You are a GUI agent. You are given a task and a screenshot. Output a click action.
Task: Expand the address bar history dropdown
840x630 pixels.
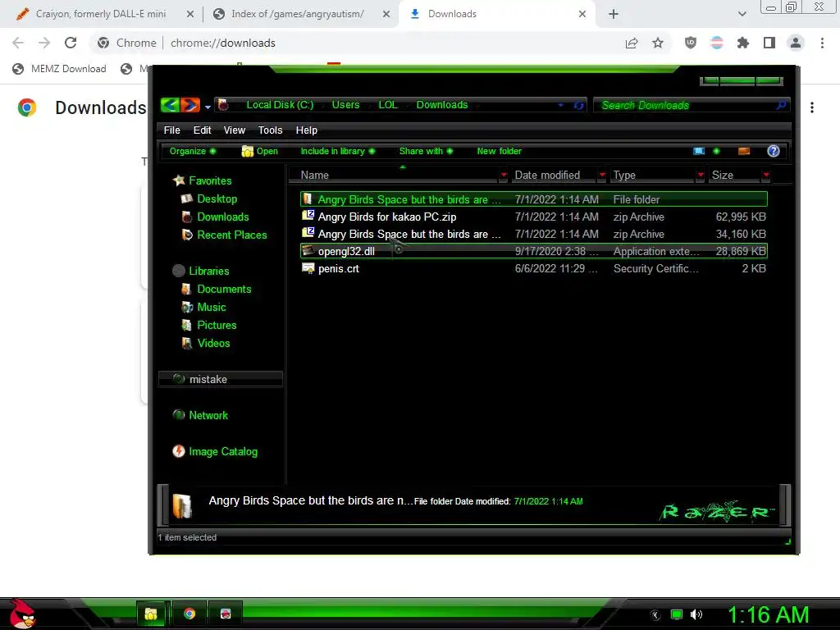[x=561, y=105]
